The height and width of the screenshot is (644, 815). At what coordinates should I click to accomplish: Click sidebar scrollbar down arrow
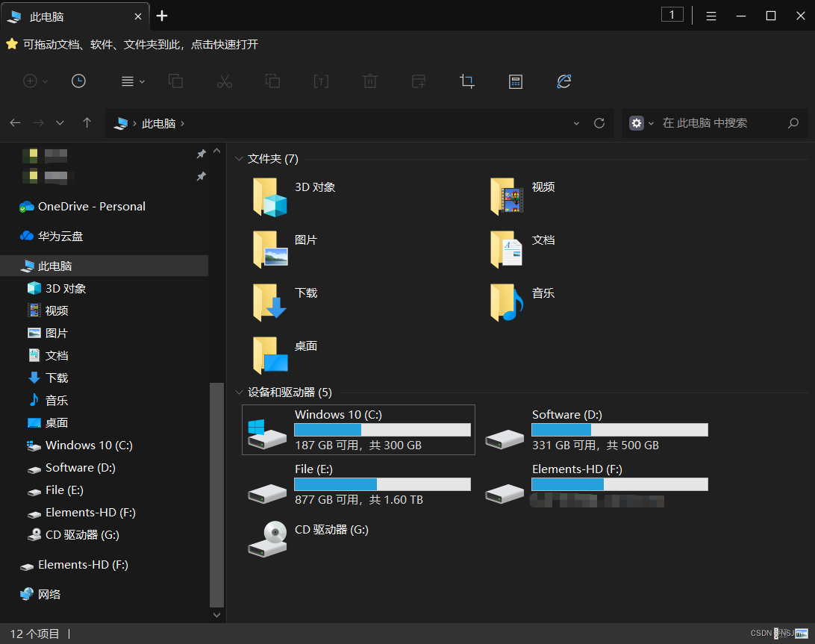click(x=216, y=615)
